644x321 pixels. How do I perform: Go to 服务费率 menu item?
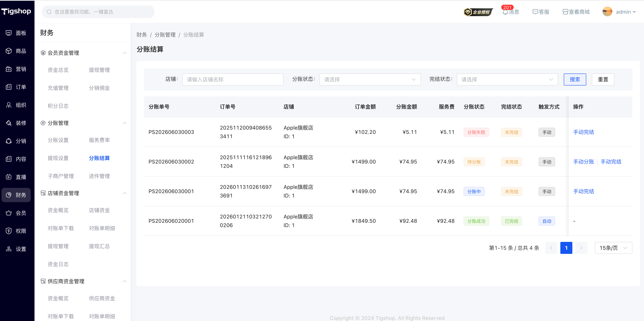pyautogui.click(x=99, y=140)
